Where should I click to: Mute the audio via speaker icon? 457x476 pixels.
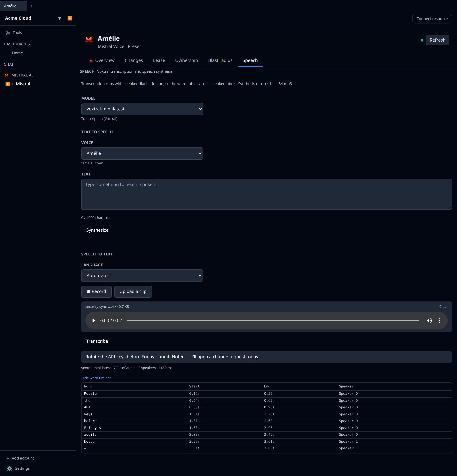click(429, 321)
